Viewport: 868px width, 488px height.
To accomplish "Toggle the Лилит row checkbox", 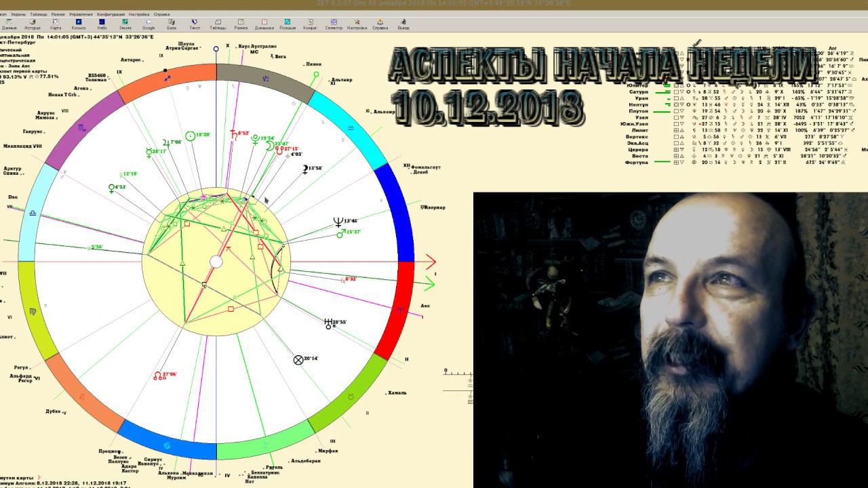I will click(x=675, y=130).
